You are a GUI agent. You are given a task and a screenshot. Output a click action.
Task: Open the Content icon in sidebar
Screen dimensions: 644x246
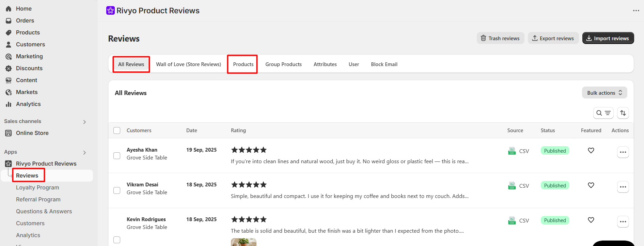pyautogui.click(x=9, y=80)
